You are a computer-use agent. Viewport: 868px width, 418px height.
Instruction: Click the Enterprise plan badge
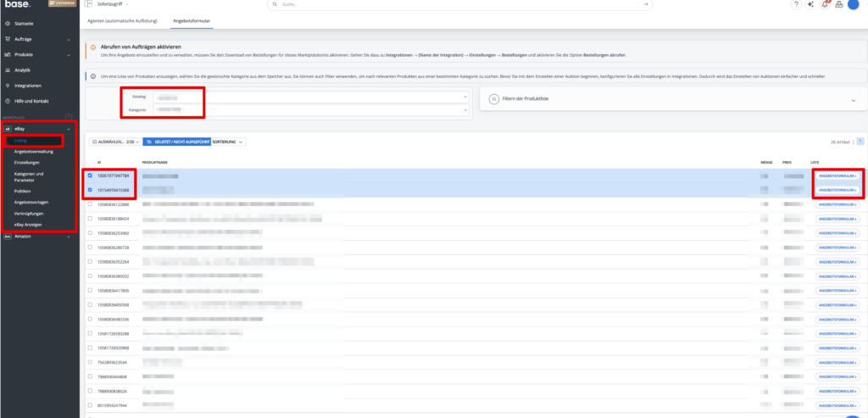point(63,3)
